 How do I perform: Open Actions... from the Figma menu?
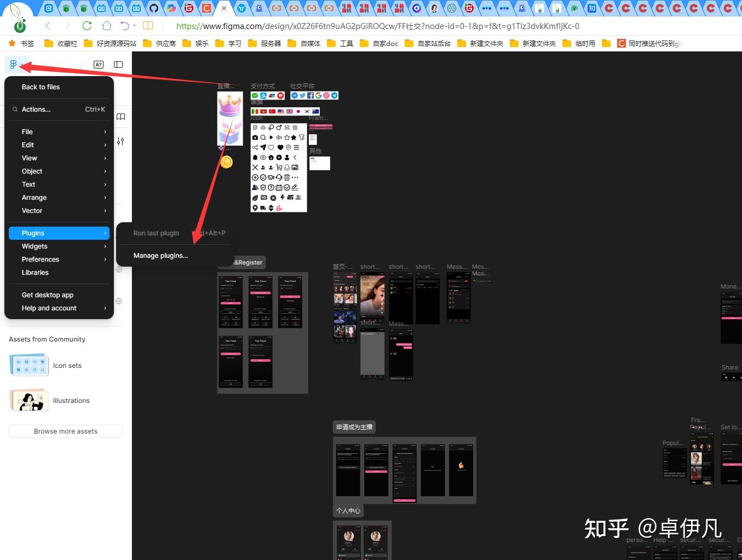pyautogui.click(x=59, y=109)
